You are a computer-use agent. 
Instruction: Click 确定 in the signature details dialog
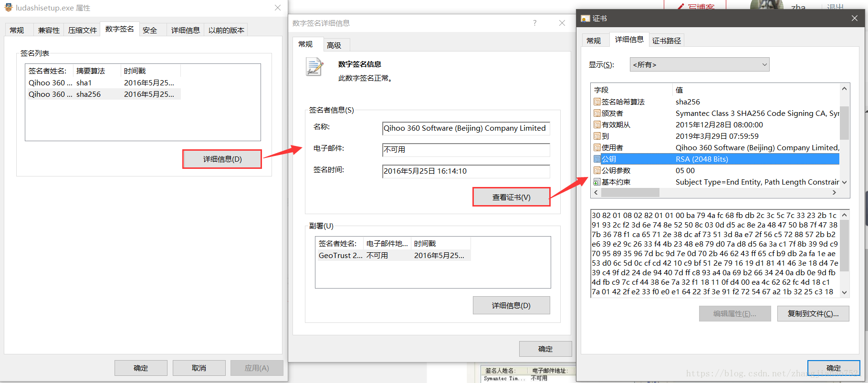[x=545, y=349]
